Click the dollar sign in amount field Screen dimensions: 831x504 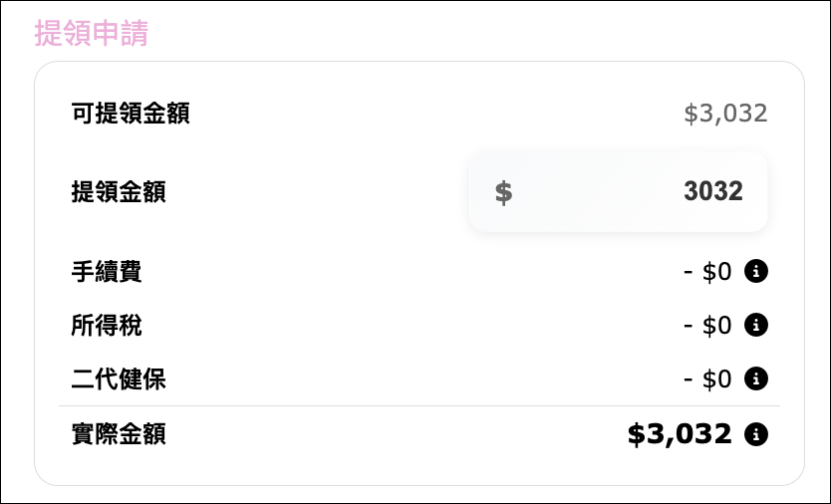pyautogui.click(x=503, y=192)
